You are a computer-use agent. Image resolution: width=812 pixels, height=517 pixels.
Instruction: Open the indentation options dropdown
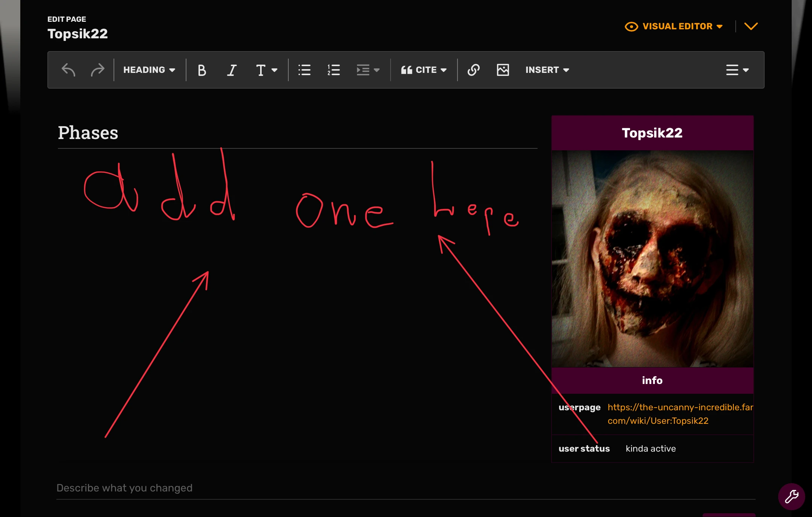click(x=368, y=70)
